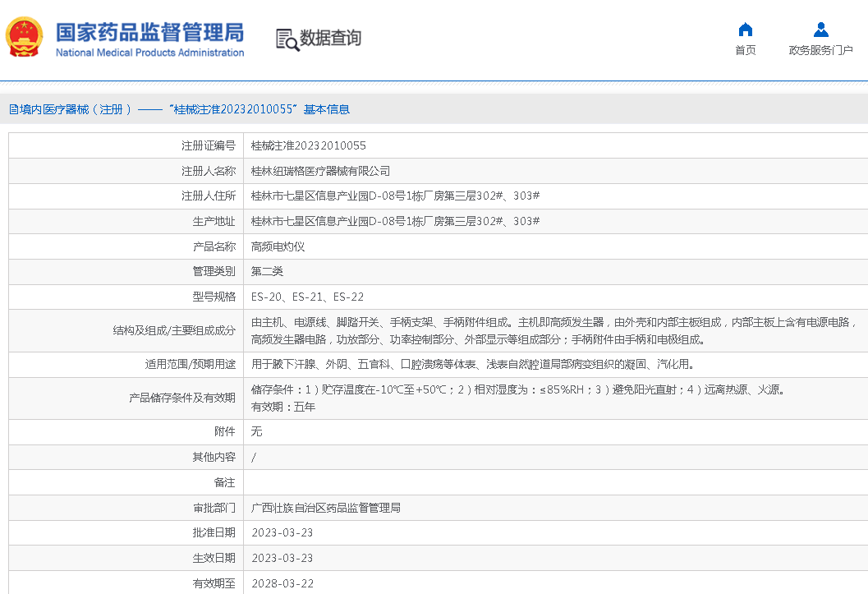This screenshot has height=594, width=868.
Task: Click the national emblem logo
Action: pyautogui.click(x=24, y=37)
